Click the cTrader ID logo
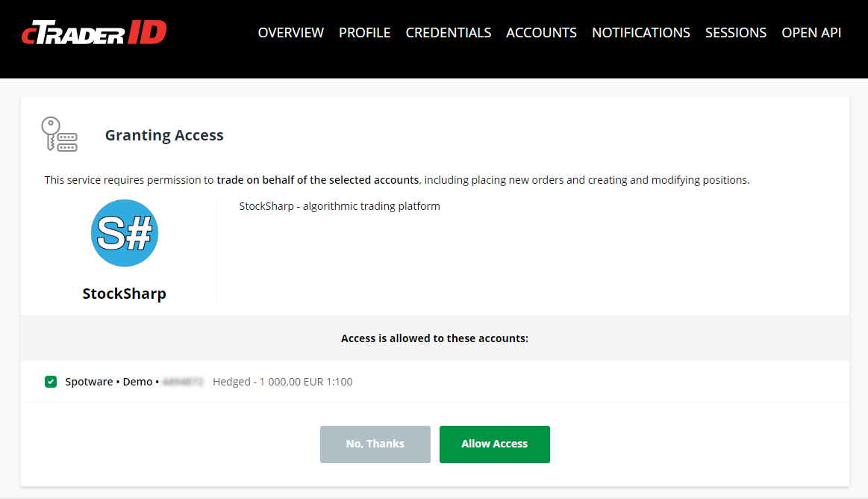The width and height of the screenshot is (868, 499). (94, 32)
